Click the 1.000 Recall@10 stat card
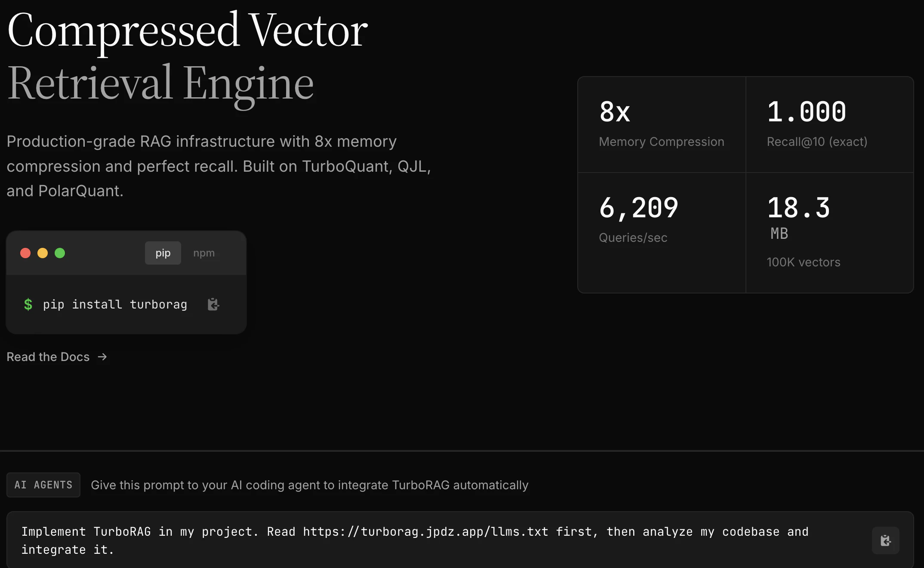The height and width of the screenshot is (568, 924). 829,125
